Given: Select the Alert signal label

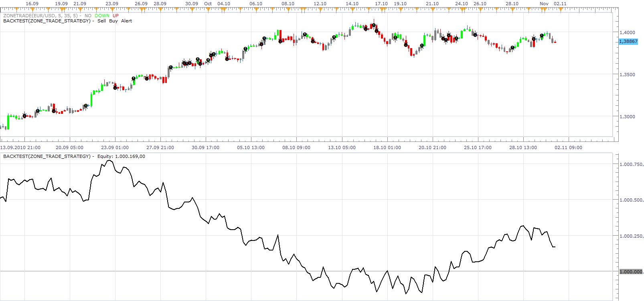Looking at the screenshot, I should [126, 21].
